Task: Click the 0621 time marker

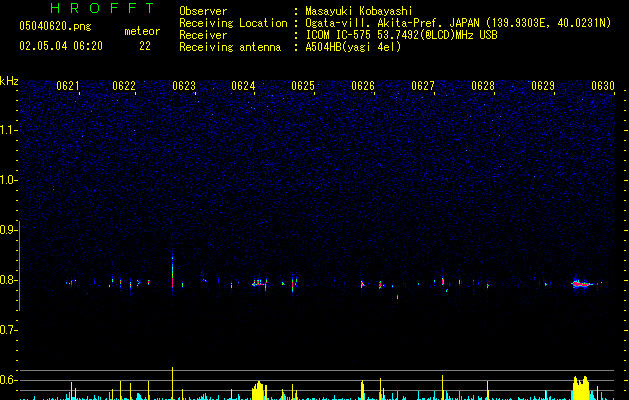Action: pos(68,86)
